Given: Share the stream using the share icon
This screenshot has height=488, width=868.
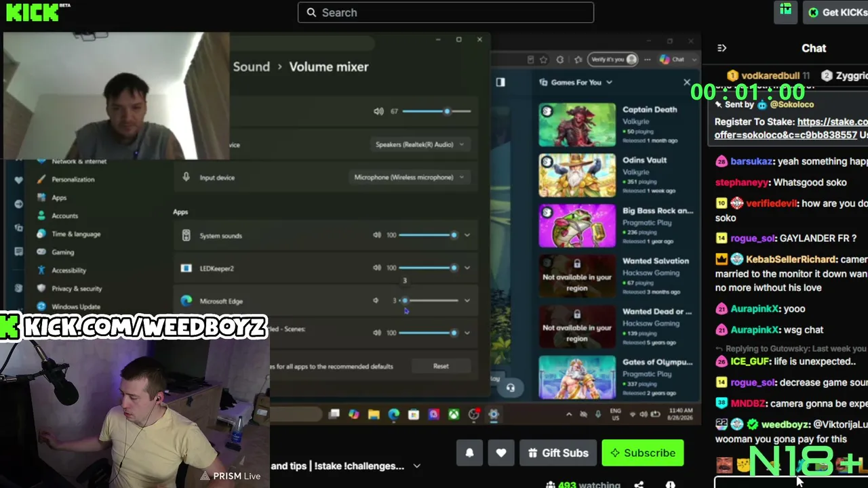Looking at the screenshot, I should point(638,485).
